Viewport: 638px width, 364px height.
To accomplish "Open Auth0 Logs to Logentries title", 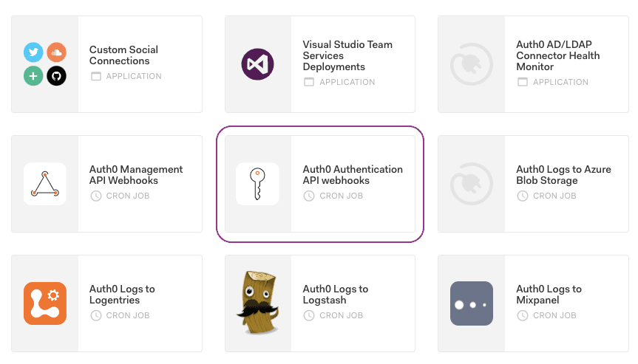I will pos(122,295).
